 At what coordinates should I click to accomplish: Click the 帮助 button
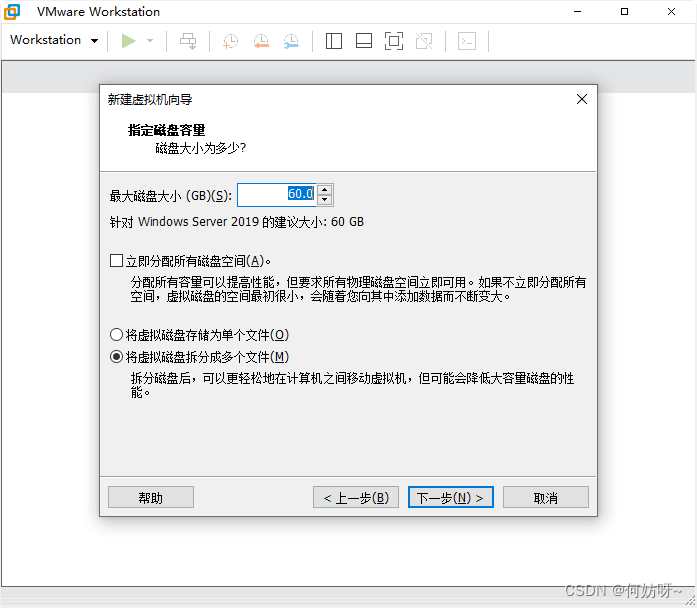(151, 497)
